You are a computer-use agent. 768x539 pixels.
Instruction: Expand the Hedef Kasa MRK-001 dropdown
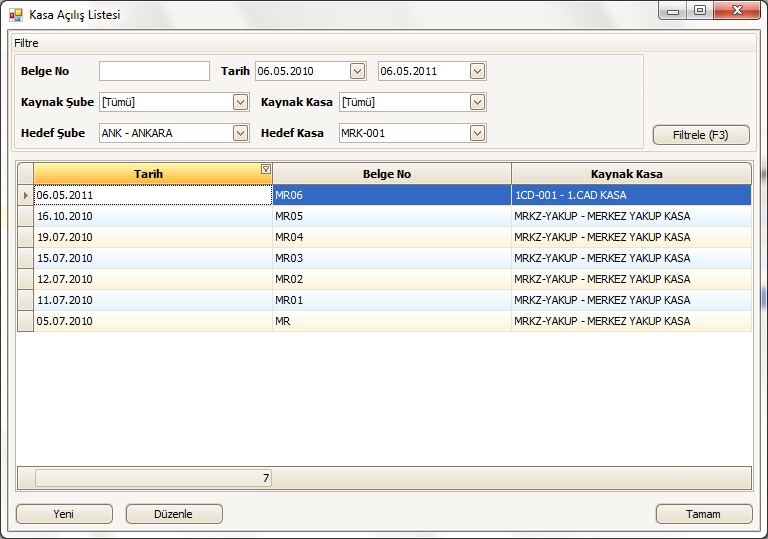[x=477, y=133]
